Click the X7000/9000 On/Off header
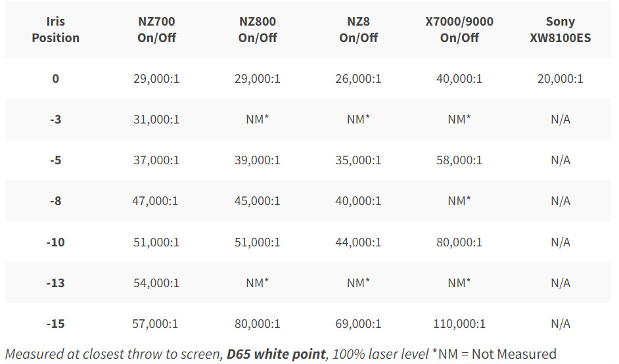 [459, 30]
